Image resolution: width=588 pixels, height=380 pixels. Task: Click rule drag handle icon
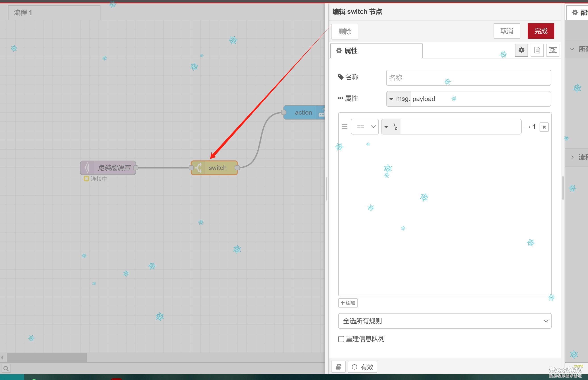pos(344,127)
